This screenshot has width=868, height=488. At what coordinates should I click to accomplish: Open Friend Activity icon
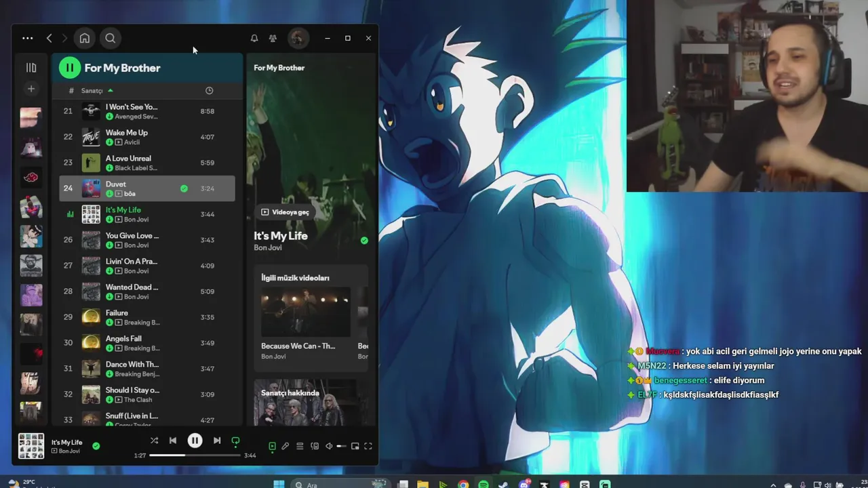tap(273, 39)
